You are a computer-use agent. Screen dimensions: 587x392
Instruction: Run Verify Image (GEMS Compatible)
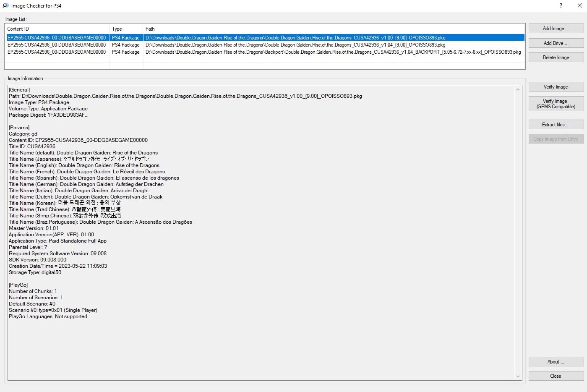tap(556, 104)
